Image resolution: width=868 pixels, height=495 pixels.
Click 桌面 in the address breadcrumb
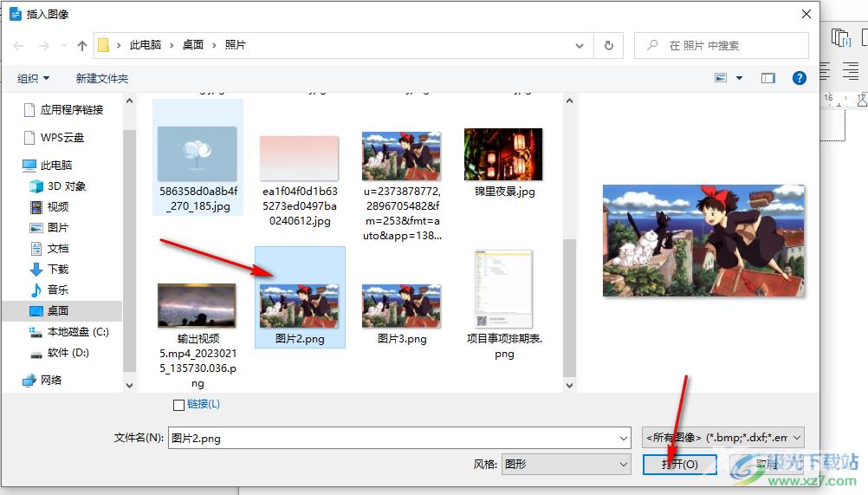coord(192,45)
